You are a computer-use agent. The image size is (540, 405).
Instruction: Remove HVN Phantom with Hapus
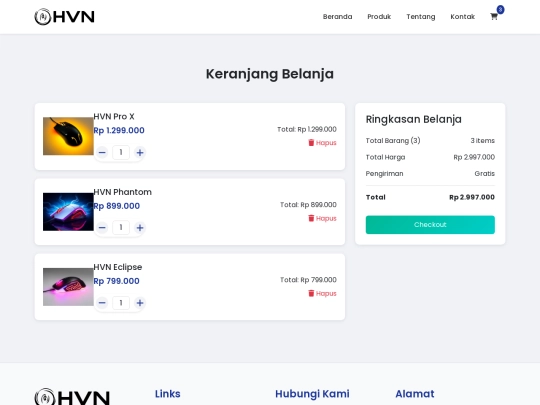[322, 218]
